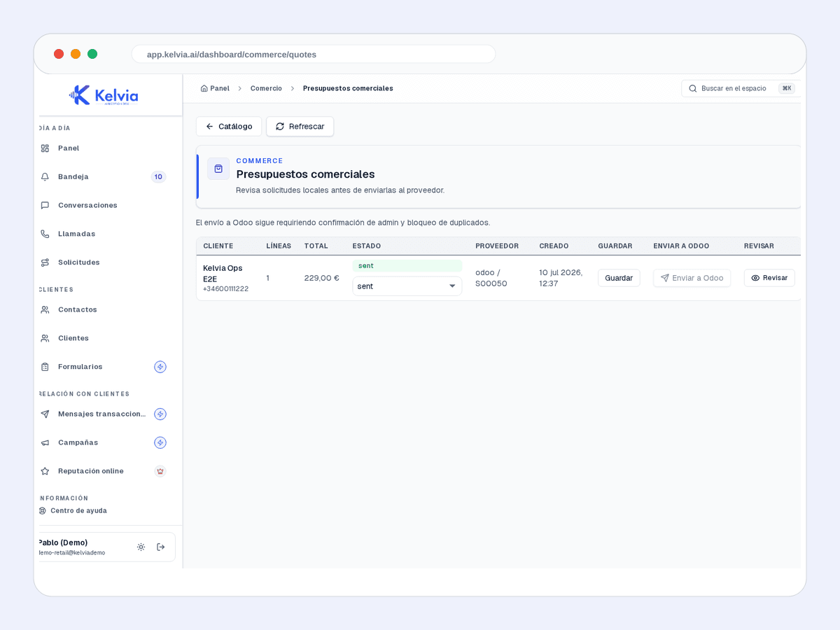Viewport: 840px width, 630px height.
Task: Click the Revisar button with eye icon
Action: [769, 278]
